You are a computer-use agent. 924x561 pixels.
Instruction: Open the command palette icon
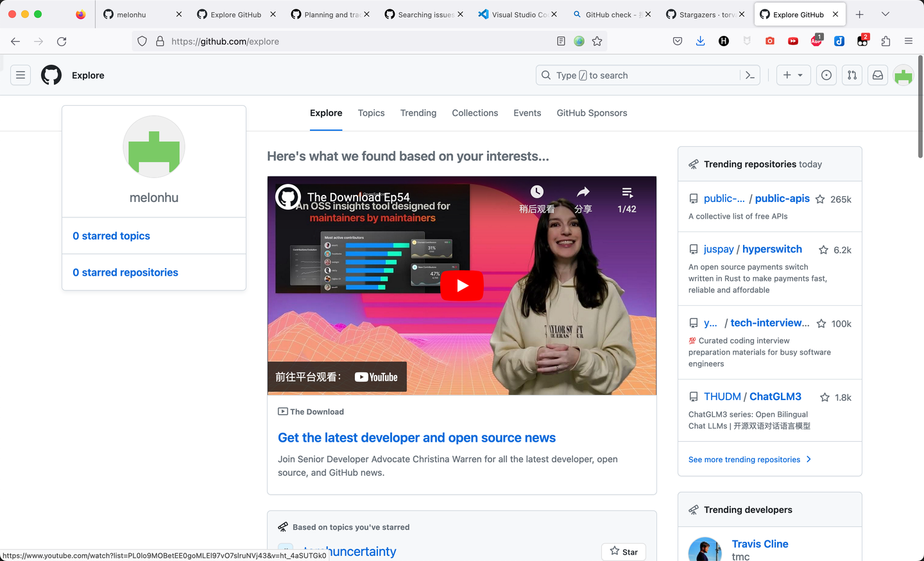(749, 75)
